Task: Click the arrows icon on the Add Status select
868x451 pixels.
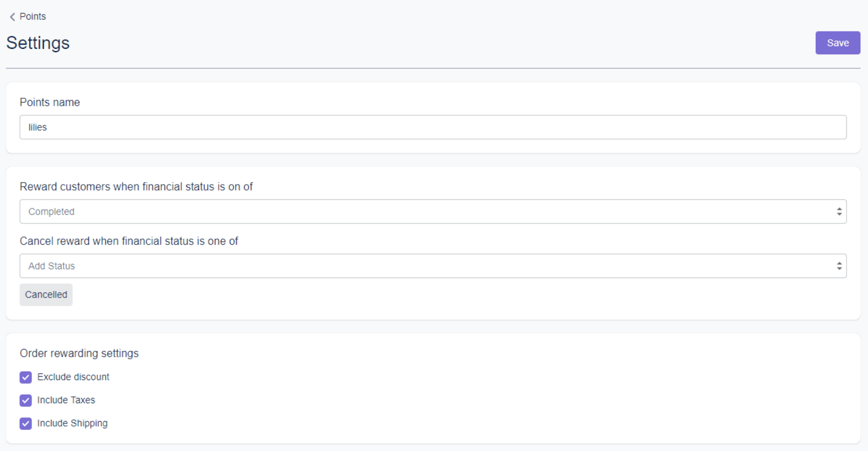Action: [x=839, y=266]
